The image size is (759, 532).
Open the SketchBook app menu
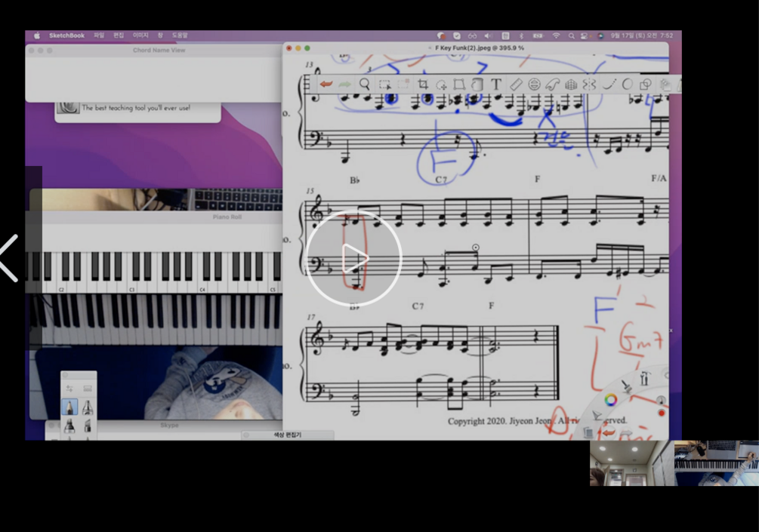tap(66, 35)
